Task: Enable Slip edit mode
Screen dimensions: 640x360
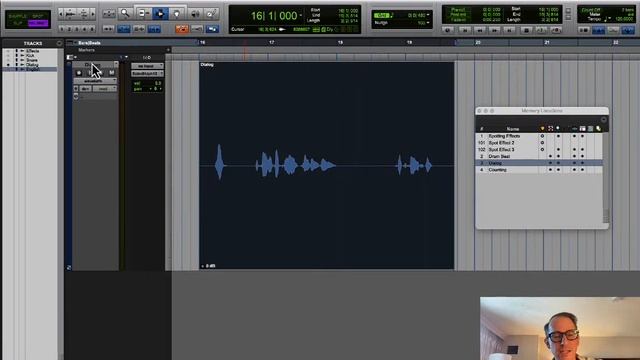Action: click(x=18, y=23)
